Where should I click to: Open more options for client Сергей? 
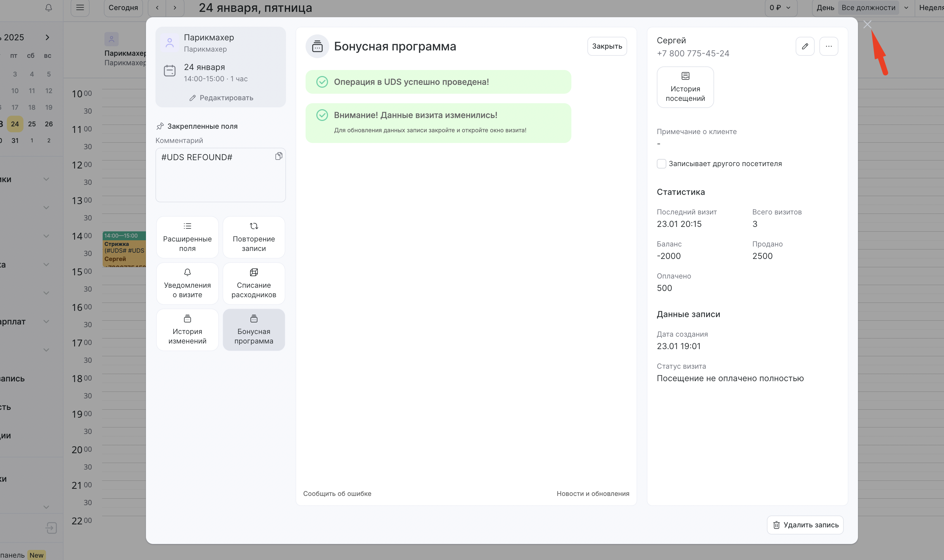829,46
